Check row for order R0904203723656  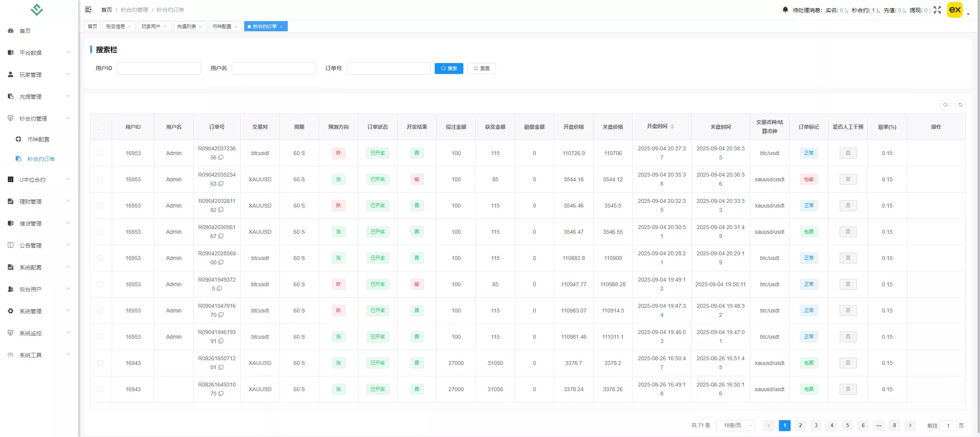click(100, 153)
